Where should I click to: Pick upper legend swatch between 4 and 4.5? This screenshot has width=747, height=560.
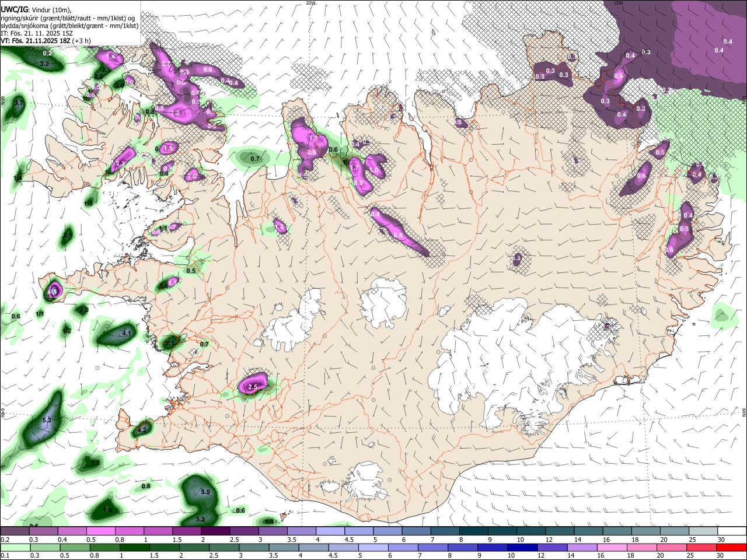tap(330, 531)
